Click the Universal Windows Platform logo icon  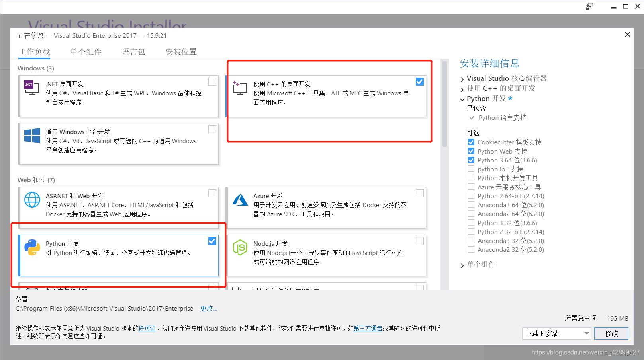pos(32,136)
